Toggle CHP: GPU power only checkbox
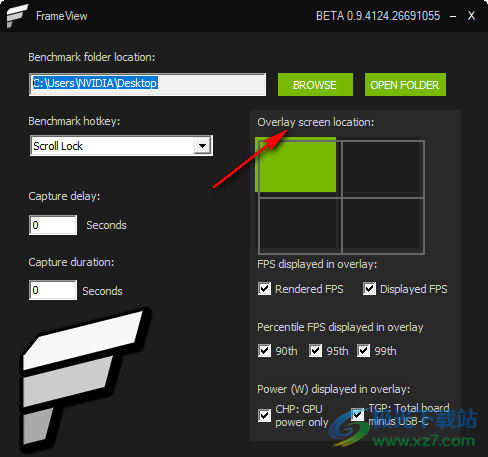488x457 pixels. 265,415
